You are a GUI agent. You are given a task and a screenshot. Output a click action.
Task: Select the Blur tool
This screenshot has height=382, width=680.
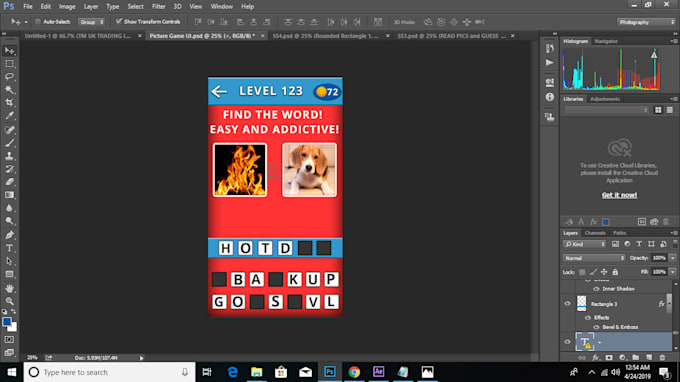tap(9, 208)
